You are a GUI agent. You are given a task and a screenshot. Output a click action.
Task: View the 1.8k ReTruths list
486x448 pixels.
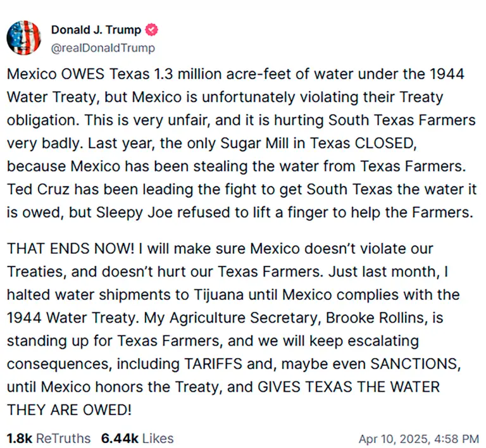pyautogui.click(x=49, y=439)
